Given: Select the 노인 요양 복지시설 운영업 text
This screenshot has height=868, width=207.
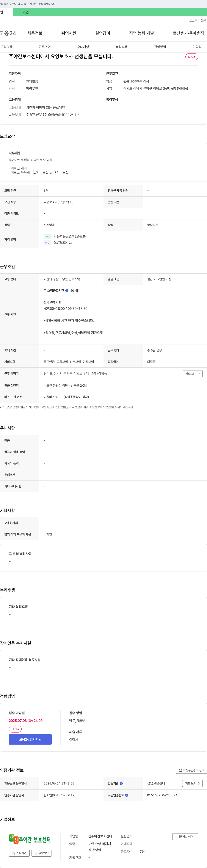Looking at the screenshot, I should tap(100, 847).
